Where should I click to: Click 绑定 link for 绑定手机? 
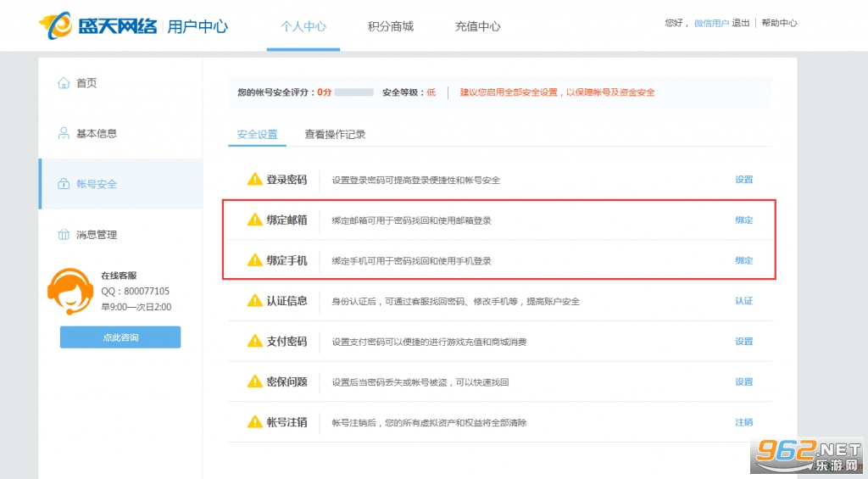(744, 260)
